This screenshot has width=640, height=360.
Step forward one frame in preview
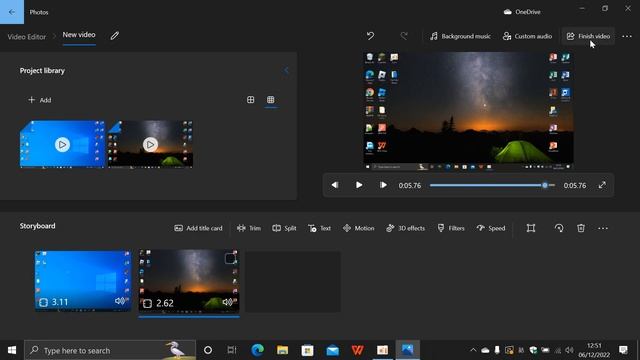coord(383,185)
